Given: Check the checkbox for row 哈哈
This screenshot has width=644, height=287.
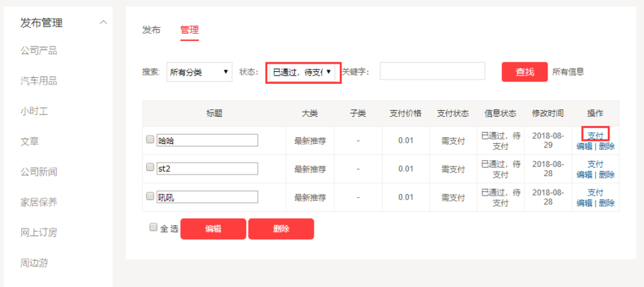Looking at the screenshot, I should (151, 139).
